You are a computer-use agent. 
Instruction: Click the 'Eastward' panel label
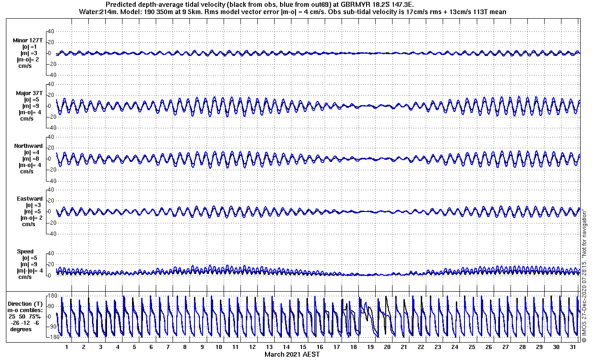tap(30, 199)
